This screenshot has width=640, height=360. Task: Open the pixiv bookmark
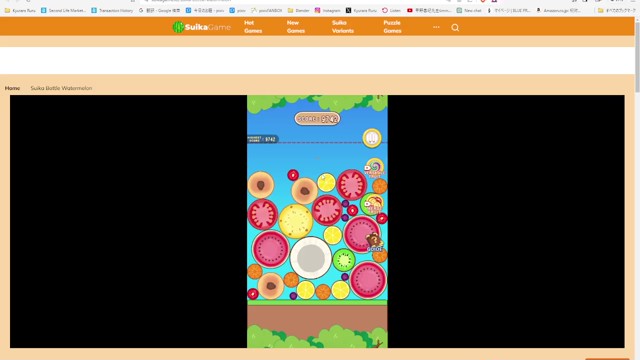point(238,10)
